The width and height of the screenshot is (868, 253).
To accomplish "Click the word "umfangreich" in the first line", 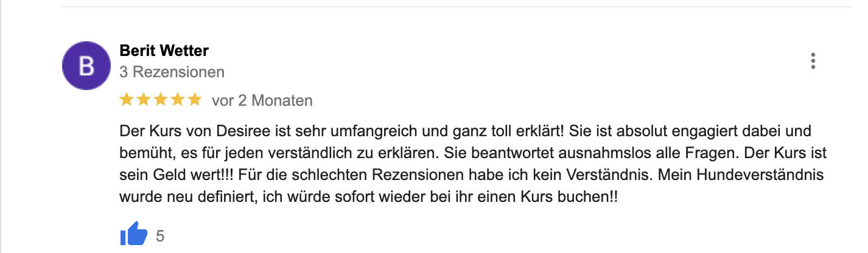I will pyautogui.click(x=331, y=131).
